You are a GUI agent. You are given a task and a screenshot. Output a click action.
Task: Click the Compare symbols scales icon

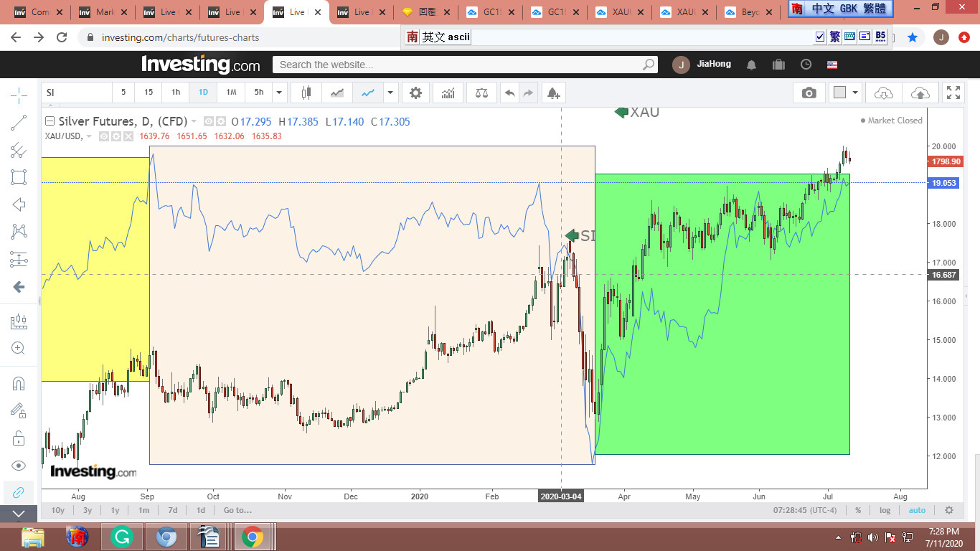point(480,93)
